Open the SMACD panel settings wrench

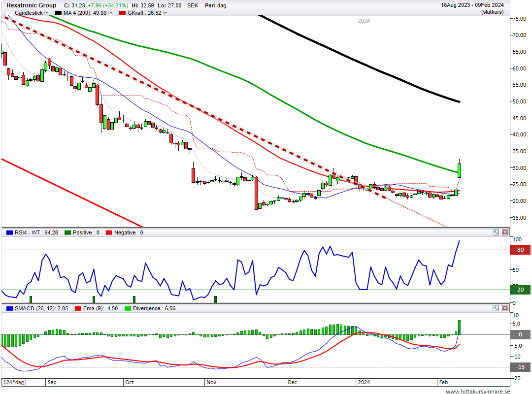coord(496,308)
